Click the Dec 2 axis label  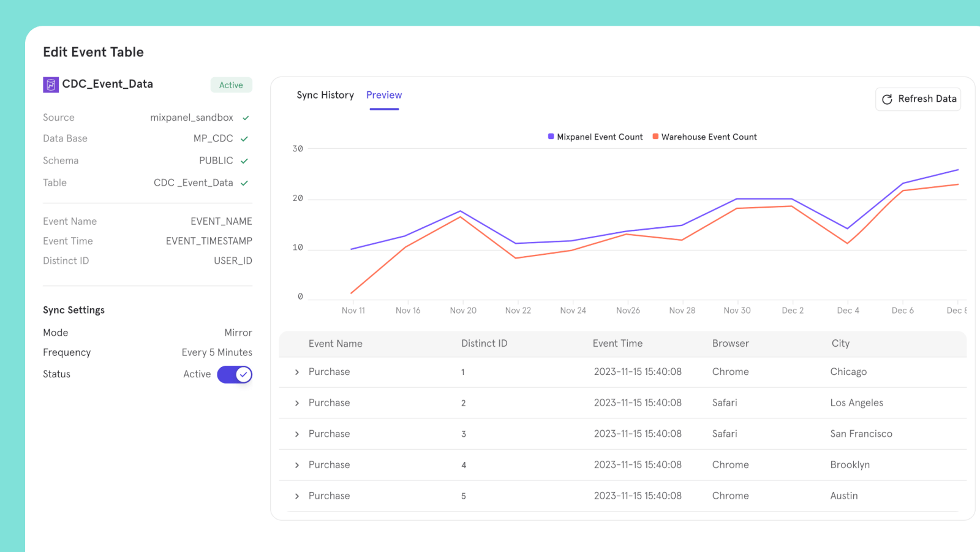coord(793,311)
